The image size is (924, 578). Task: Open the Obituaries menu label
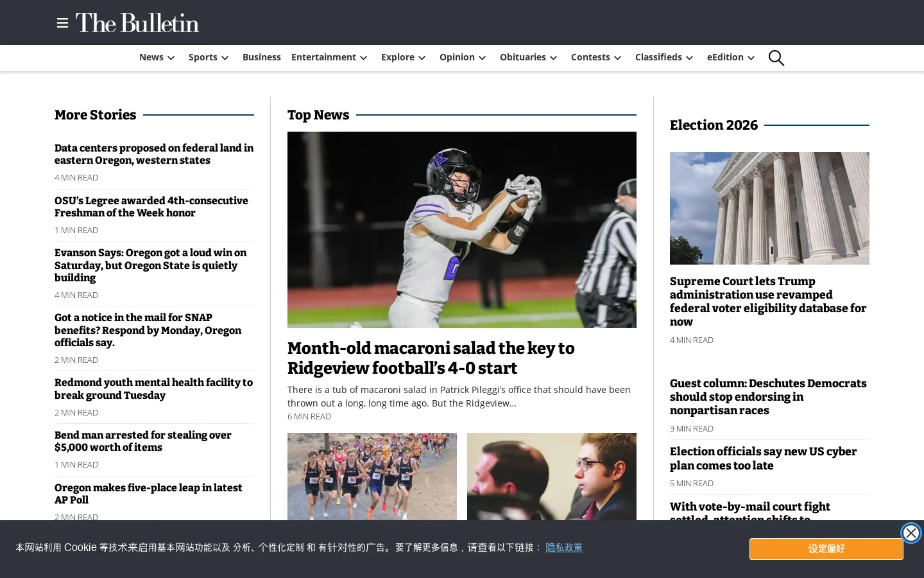click(x=523, y=57)
